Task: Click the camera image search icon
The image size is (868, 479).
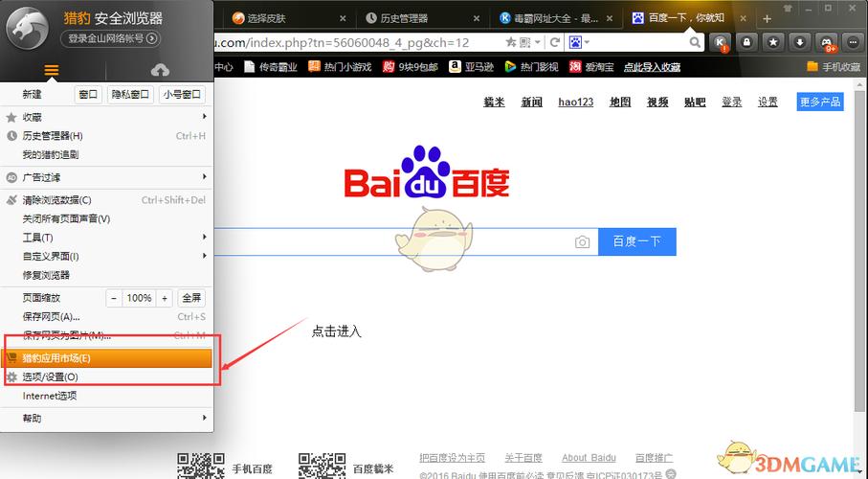Action: click(582, 241)
